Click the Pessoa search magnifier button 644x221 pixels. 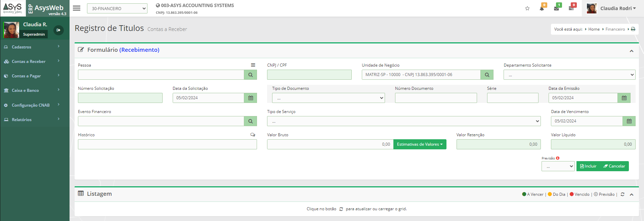click(250, 75)
